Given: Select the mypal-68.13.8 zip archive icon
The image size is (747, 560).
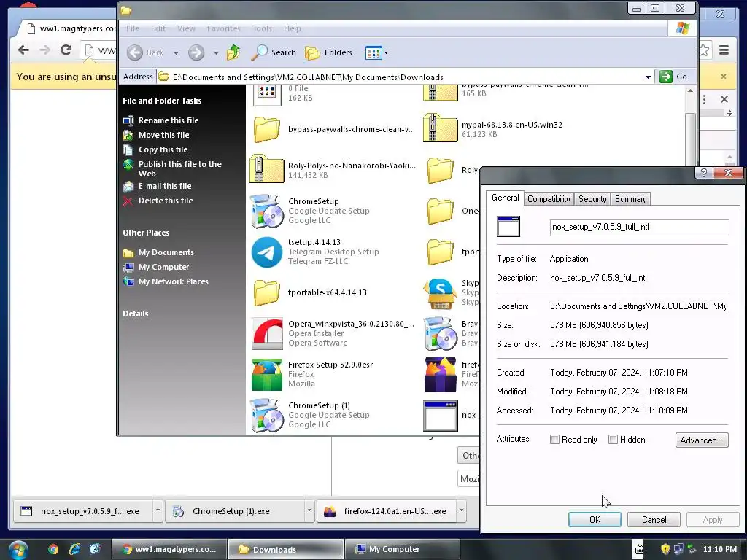Looking at the screenshot, I should point(440,128).
